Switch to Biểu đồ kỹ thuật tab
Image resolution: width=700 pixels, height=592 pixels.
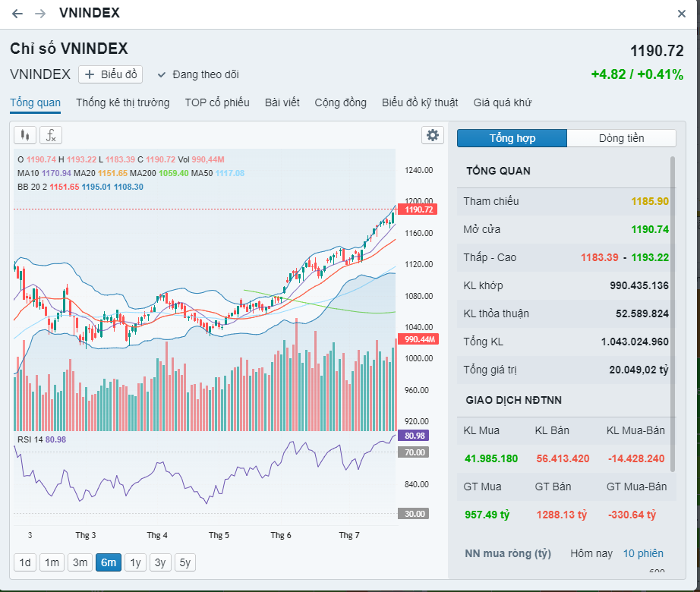point(420,102)
